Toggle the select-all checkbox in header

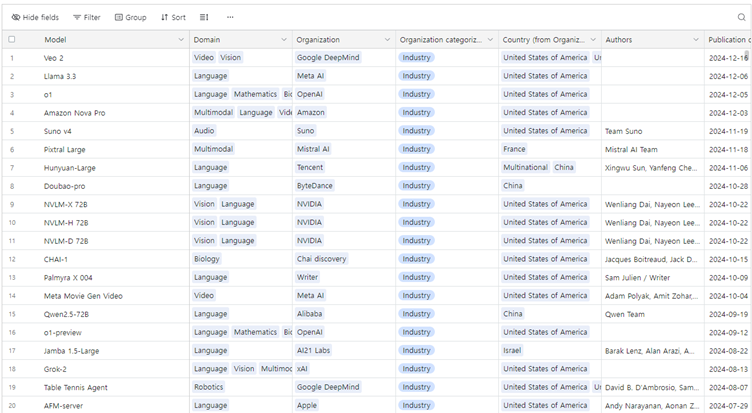tap(12, 39)
